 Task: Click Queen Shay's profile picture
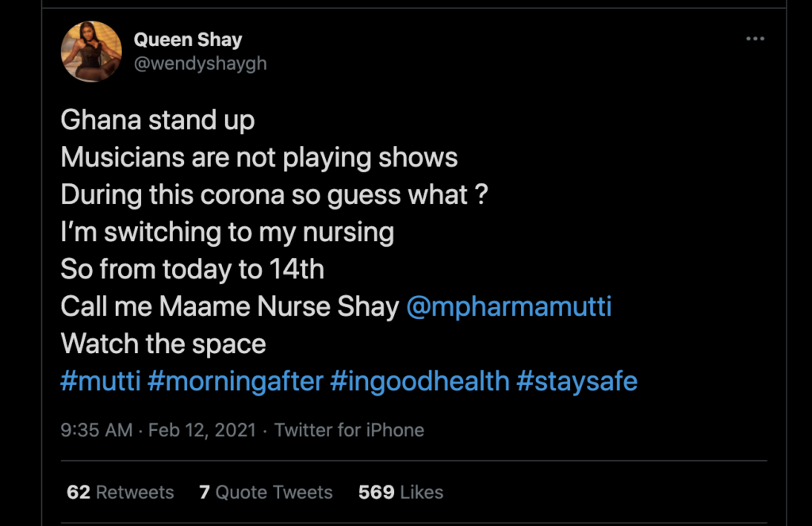91,52
